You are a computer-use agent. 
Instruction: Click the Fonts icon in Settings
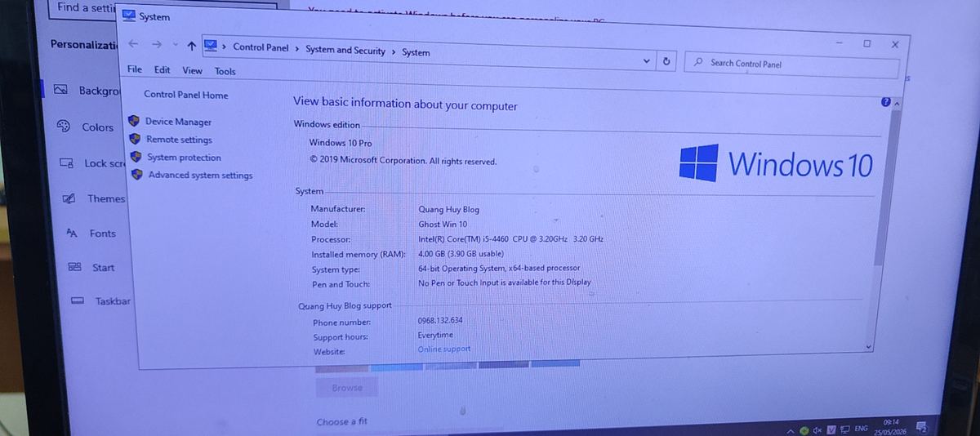coord(72,234)
